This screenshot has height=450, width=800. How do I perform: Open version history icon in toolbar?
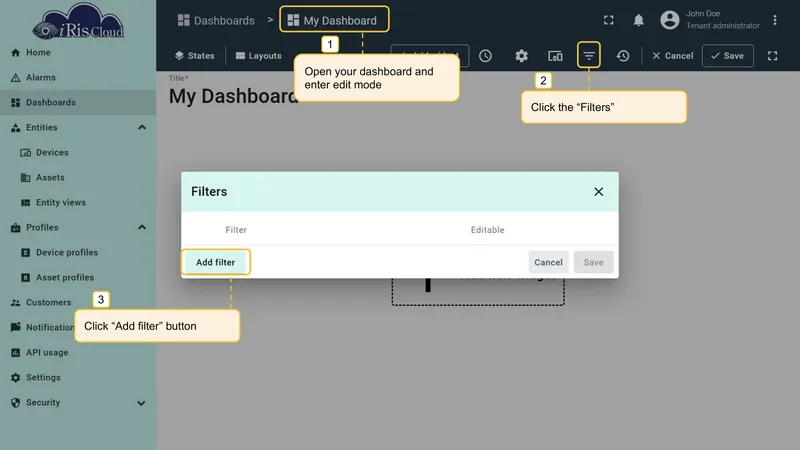tap(623, 56)
